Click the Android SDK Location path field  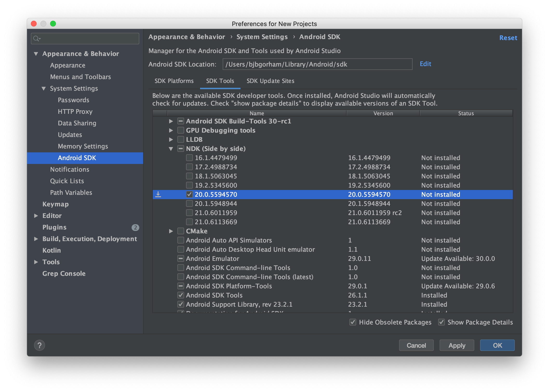317,64
